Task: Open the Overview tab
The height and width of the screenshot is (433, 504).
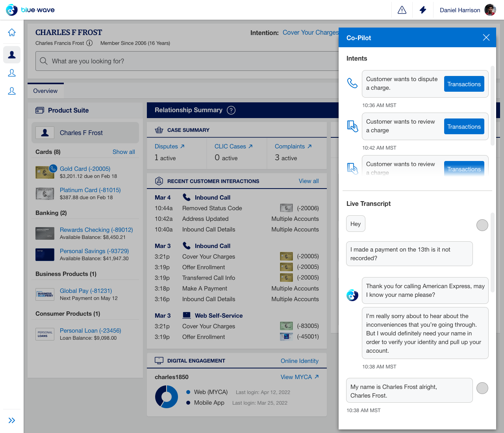Action: (45, 91)
